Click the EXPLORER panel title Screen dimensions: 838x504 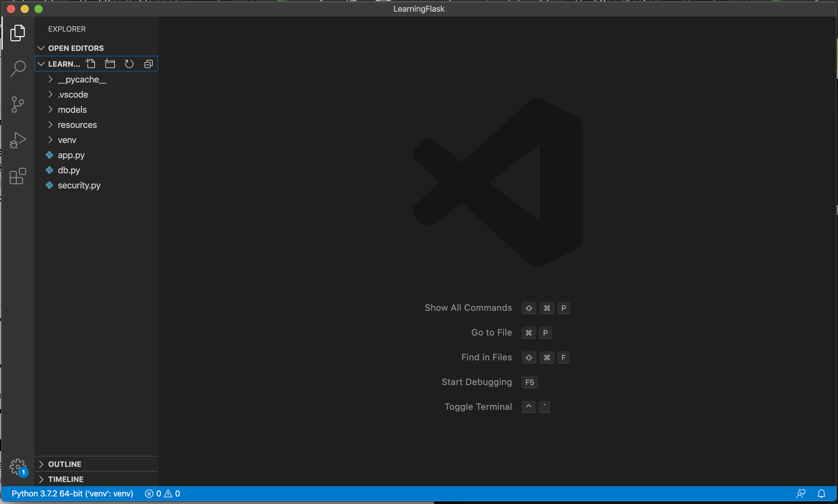coord(67,29)
